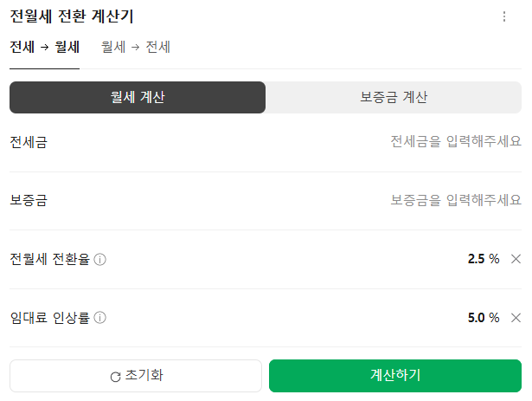Open the three-dot more options menu
The image size is (532, 401).
pyautogui.click(x=504, y=16)
